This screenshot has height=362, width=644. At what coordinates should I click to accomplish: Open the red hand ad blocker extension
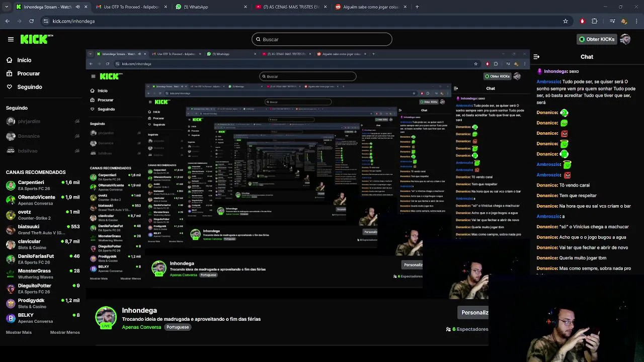tap(582, 21)
